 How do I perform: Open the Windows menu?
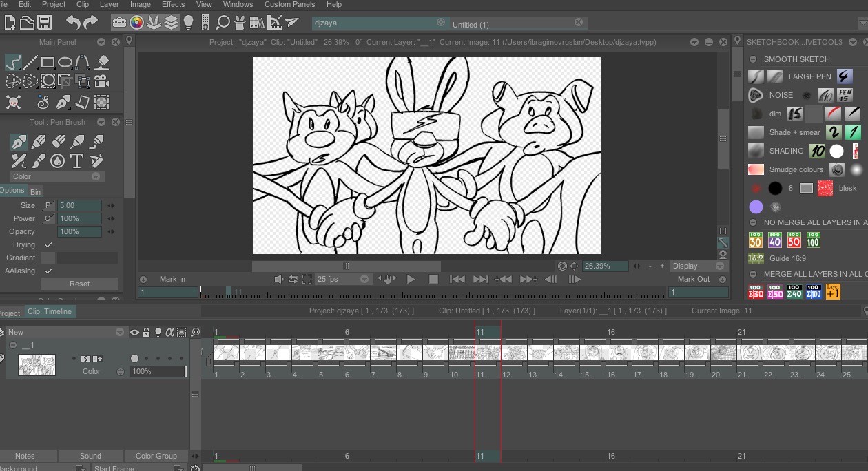click(238, 4)
